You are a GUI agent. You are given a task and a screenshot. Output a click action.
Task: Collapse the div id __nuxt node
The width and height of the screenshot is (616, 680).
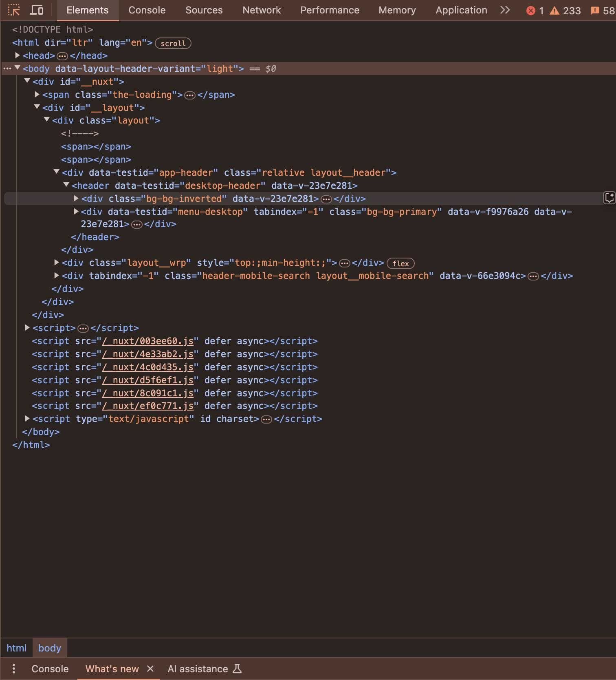(x=27, y=81)
